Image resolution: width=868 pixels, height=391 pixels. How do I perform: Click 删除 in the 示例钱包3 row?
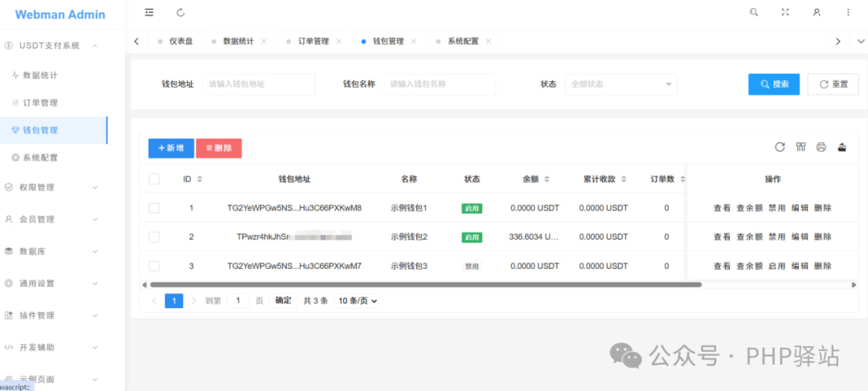823,266
